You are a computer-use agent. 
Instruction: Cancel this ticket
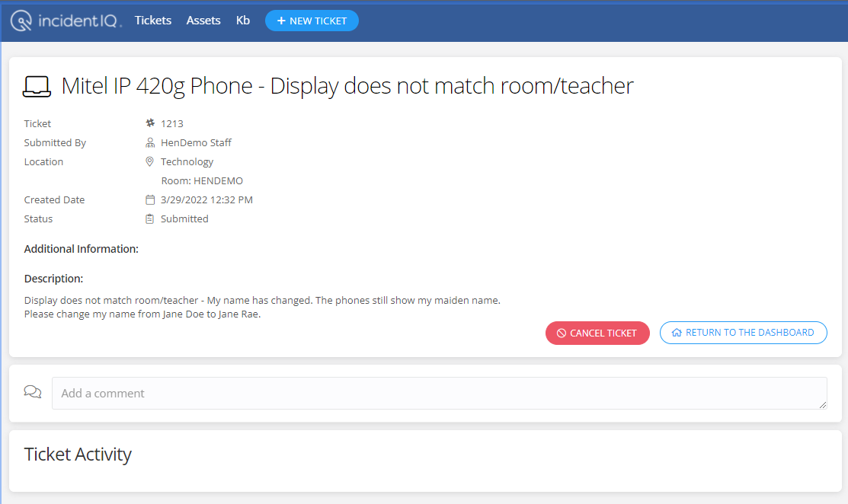point(597,333)
